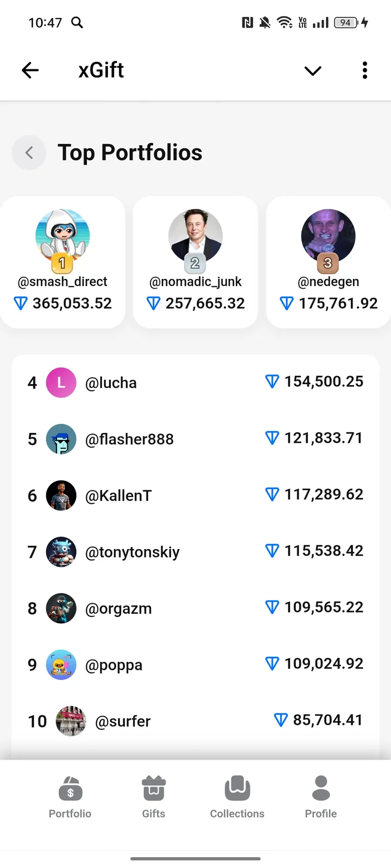Tap the search icon in status bar
Screen dimensions: 391x868
coord(77,22)
